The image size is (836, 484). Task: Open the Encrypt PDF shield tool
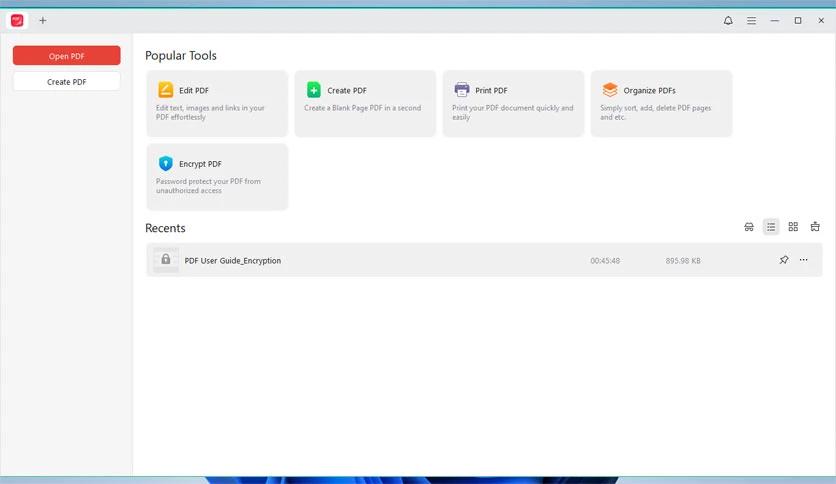[x=217, y=177]
